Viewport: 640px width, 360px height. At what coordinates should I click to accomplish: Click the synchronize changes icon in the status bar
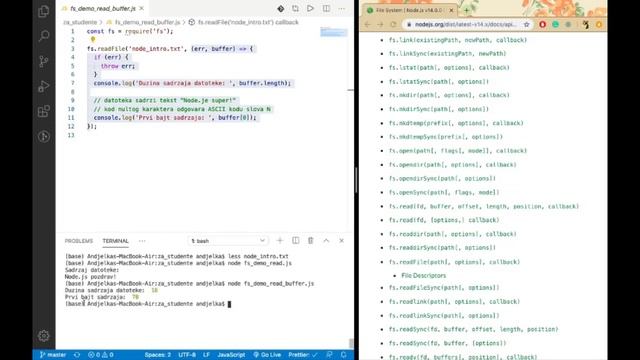click(77, 355)
